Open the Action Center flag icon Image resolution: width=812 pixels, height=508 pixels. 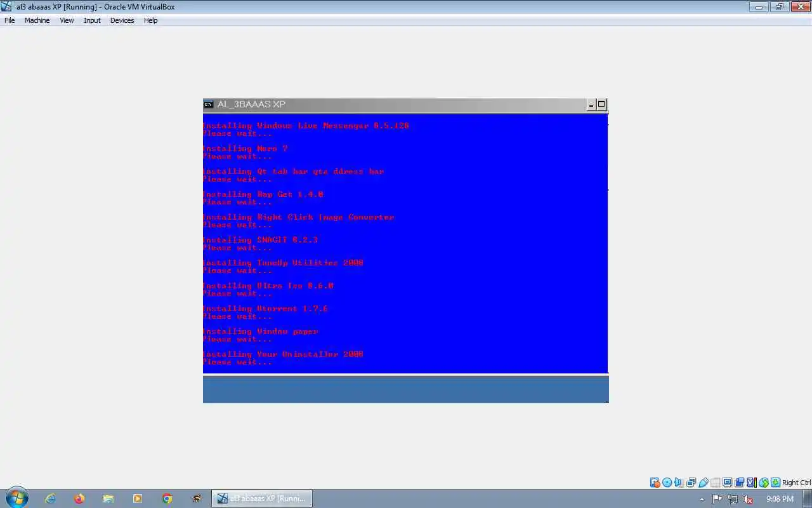pos(717,499)
